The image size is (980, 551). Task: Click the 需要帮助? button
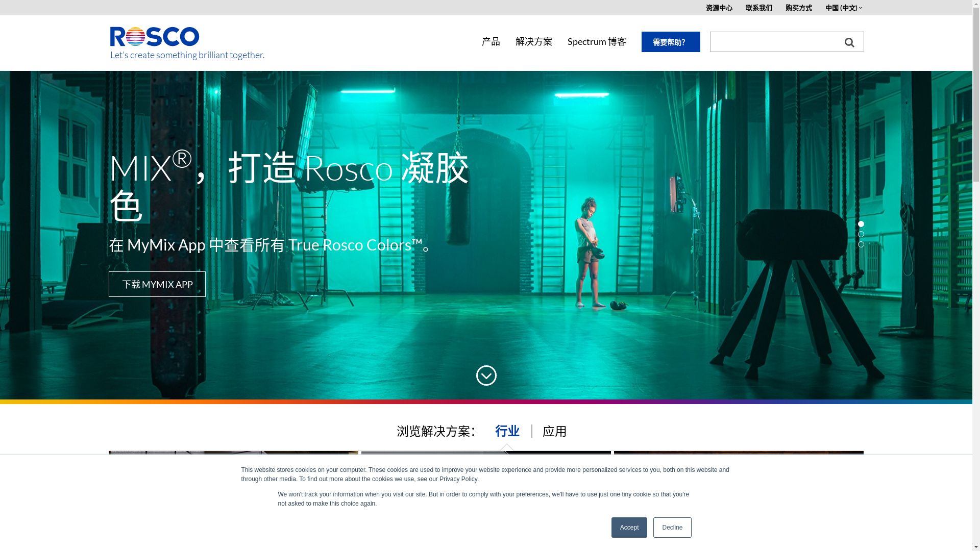(670, 42)
